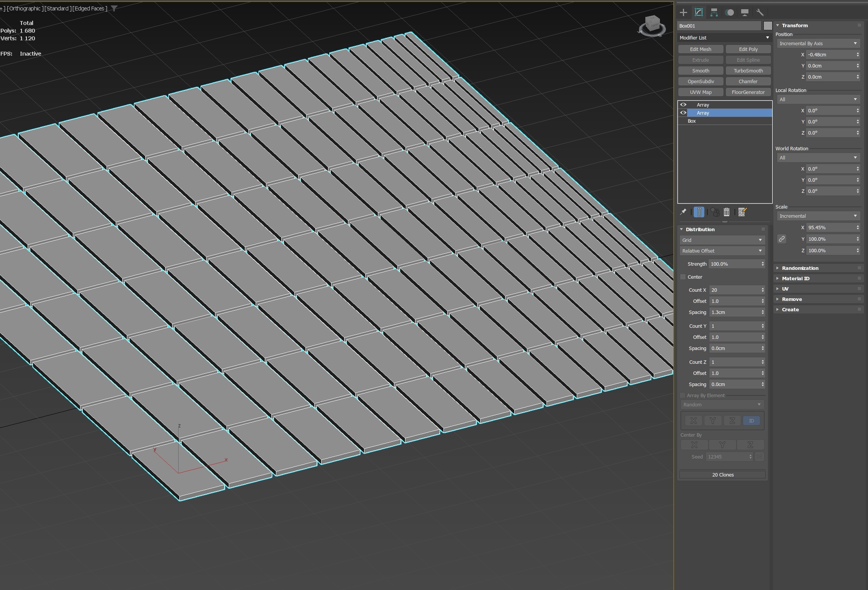868x590 pixels.
Task: Apply the Edit Mesh modifier
Action: pos(701,49)
